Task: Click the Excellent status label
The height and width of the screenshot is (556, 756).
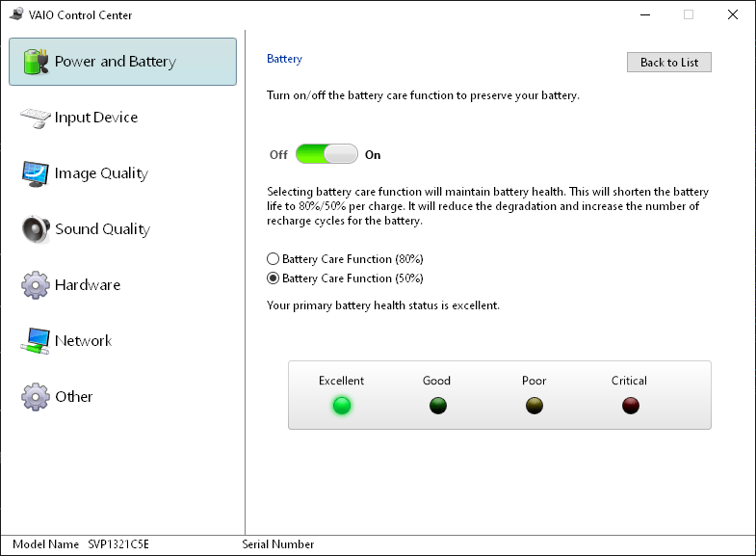Action: 341,381
